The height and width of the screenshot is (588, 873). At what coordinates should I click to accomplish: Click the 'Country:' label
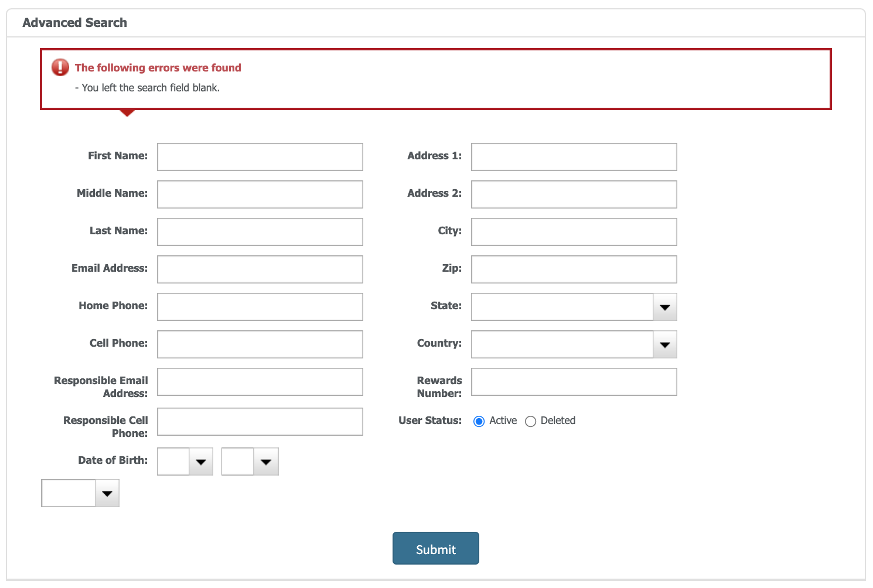pyautogui.click(x=439, y=343)
